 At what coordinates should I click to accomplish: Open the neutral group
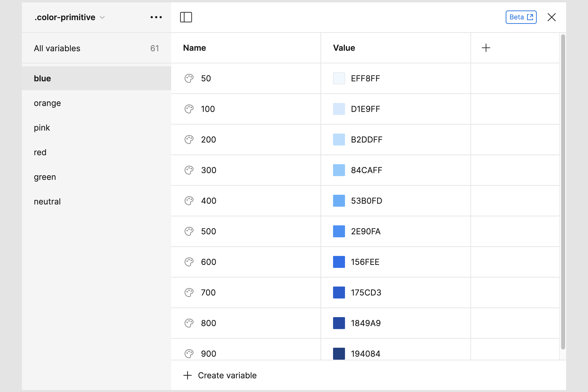(x=96, y=201)
